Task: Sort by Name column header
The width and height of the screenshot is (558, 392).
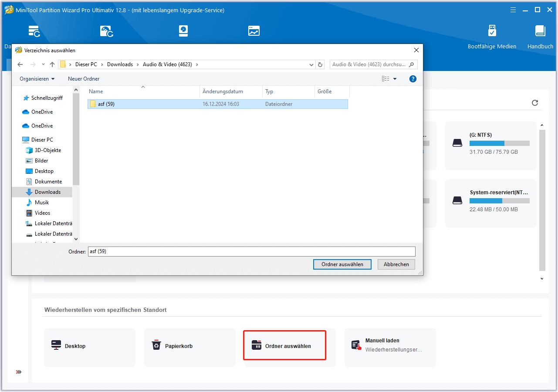Action: point(143,91)
